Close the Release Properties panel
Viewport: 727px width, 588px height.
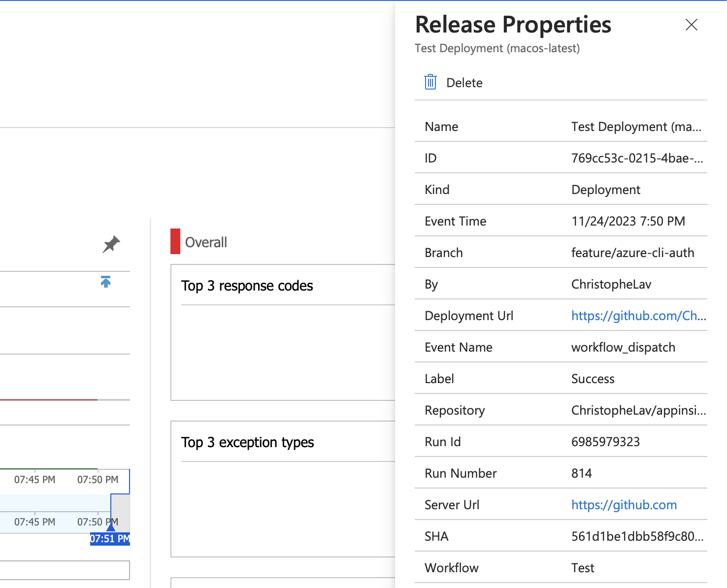(x=692, y=25)
